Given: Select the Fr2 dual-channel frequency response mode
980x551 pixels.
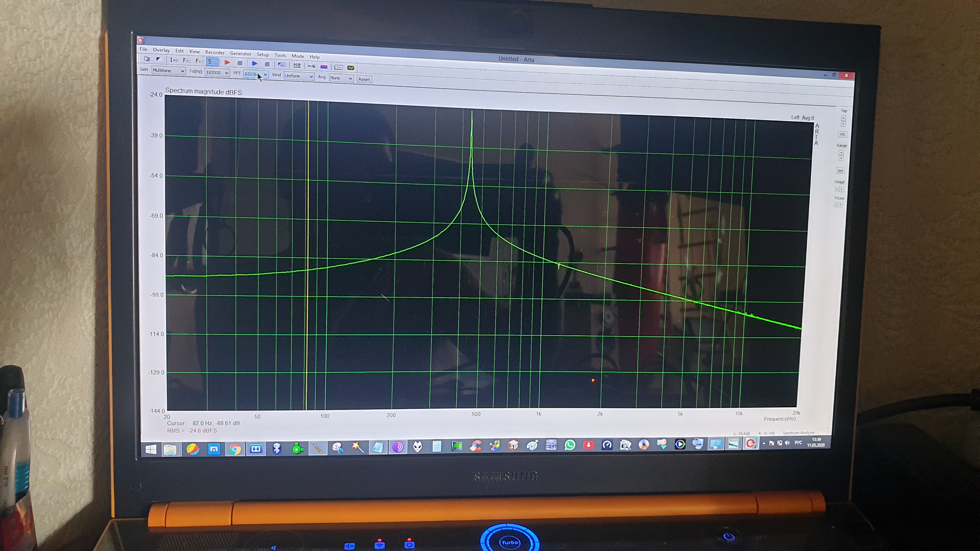Looking at the screenshot, I should [x=187, y=60].
